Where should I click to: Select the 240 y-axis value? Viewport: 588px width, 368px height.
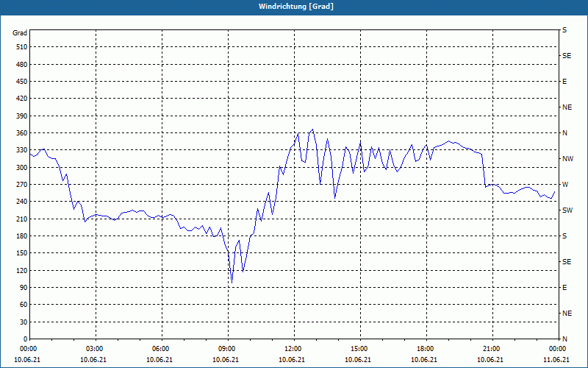coord(22,202)
